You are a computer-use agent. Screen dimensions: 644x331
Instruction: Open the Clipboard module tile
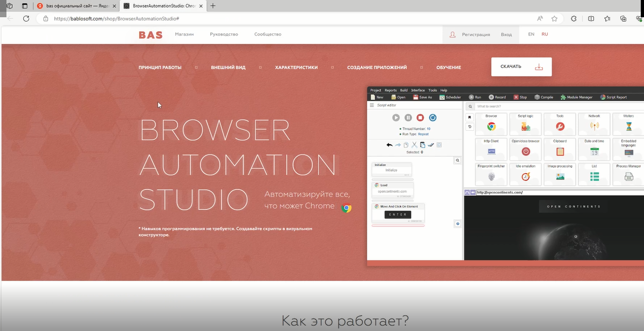coord(560,149)
